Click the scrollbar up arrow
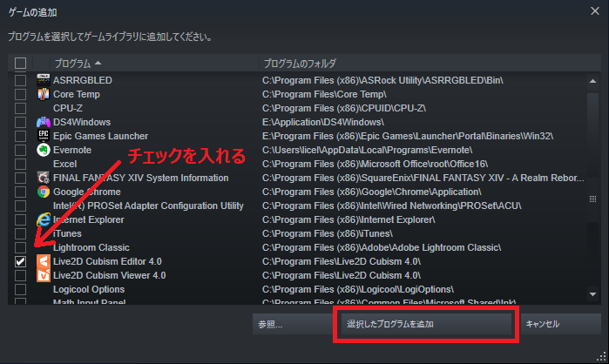The height and width of the screenshot is (364, 609). 592,81
